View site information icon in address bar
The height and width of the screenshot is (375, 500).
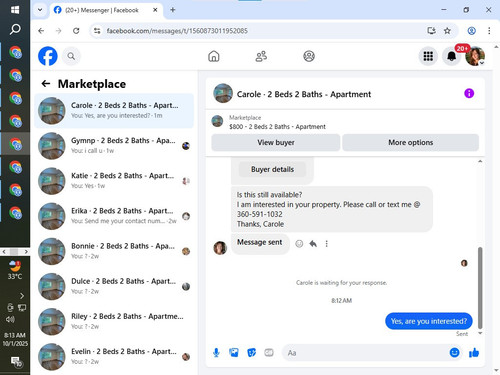click(97, 31)
